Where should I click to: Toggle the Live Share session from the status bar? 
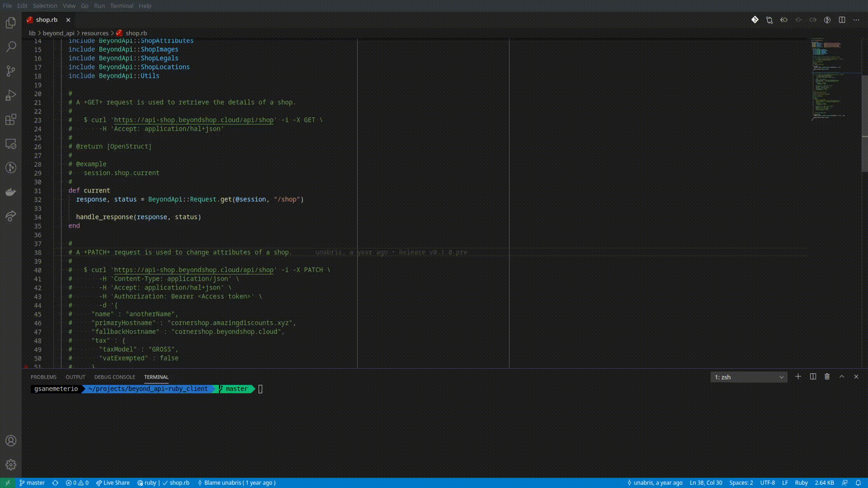click(113, 483)
